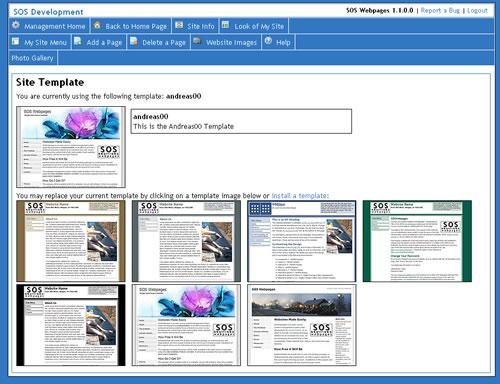This screenshot has height=384, width=500.
Task: Open the Photo Gallery menu item
Action: (32, 58)
